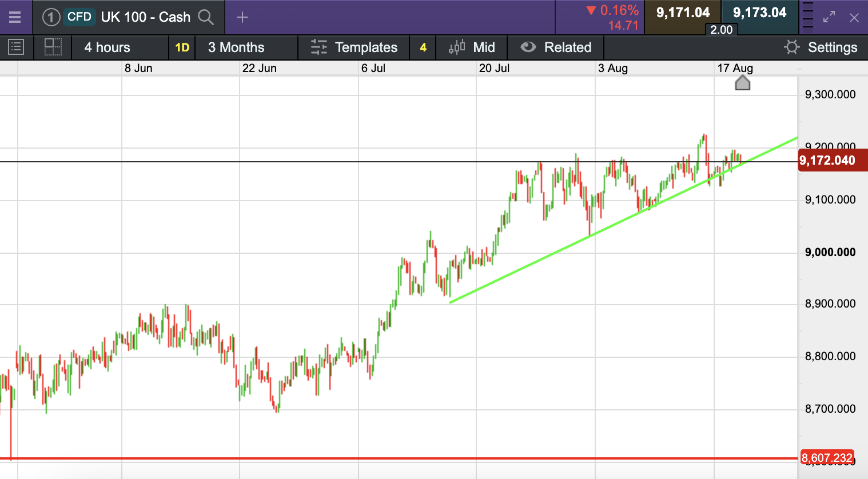Image resolution: width=868 pixels, height=479 pixels.
Task: Click the 8 Jun date on time axis
Action: pos(138,68)
